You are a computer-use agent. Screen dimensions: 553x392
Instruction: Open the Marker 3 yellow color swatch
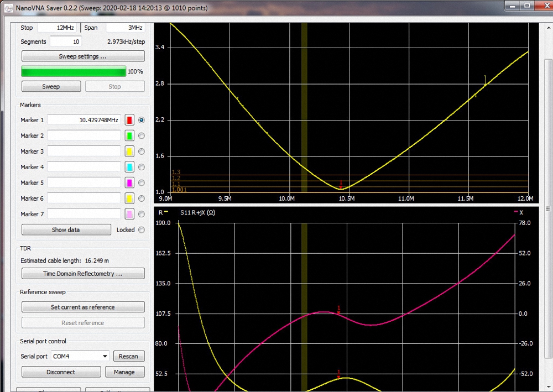click(x=129, y=151)
